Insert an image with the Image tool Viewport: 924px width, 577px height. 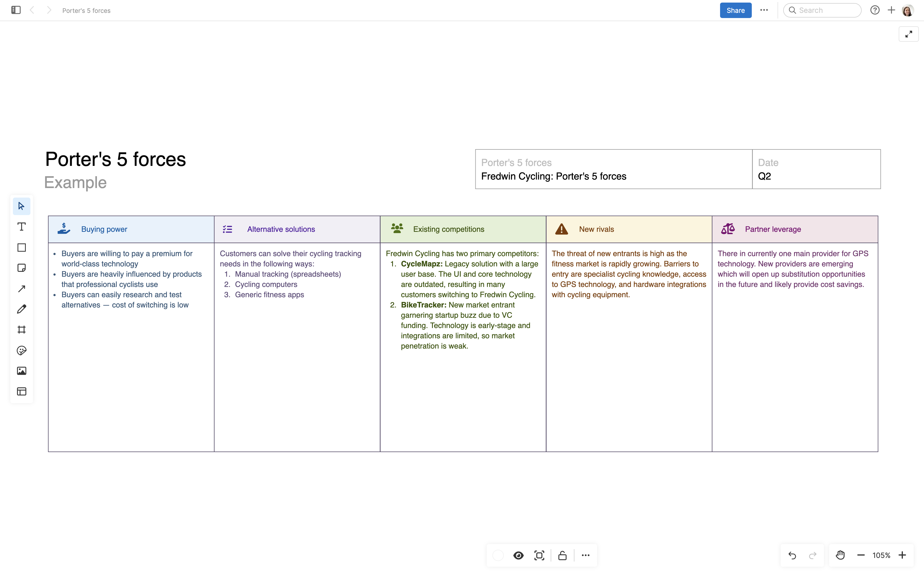pos(21,371)
